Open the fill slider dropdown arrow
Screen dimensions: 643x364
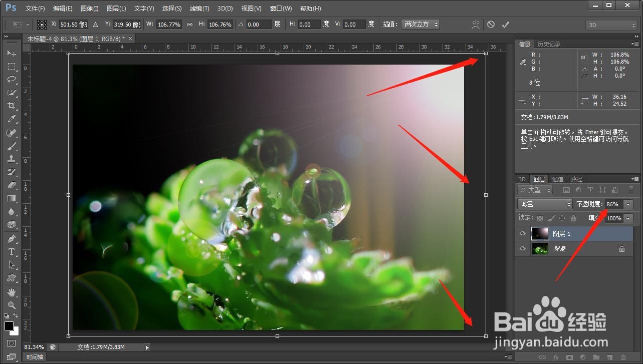tap(628, 218)
